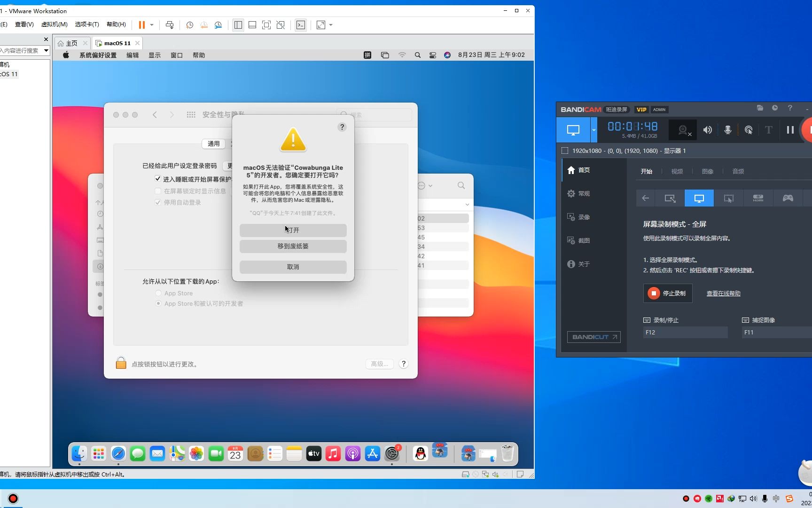Viewport: 812px width, 508px height.
Task: Click the stretch guest display icon
Action: [x=321, y=25]
